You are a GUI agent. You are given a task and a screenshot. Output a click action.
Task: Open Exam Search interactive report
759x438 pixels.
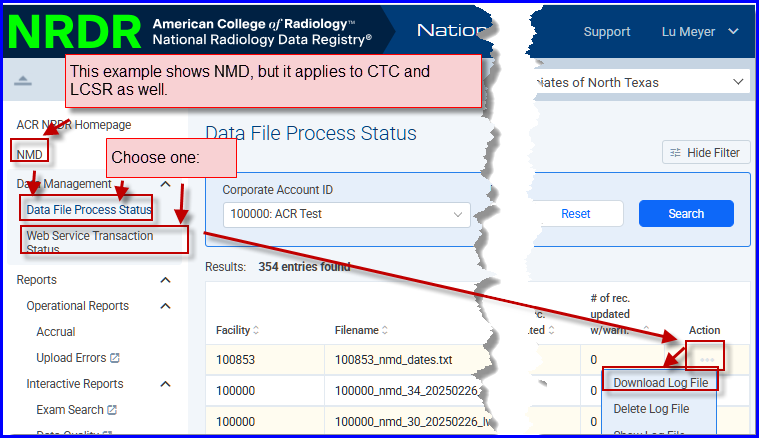pos(70,409)
